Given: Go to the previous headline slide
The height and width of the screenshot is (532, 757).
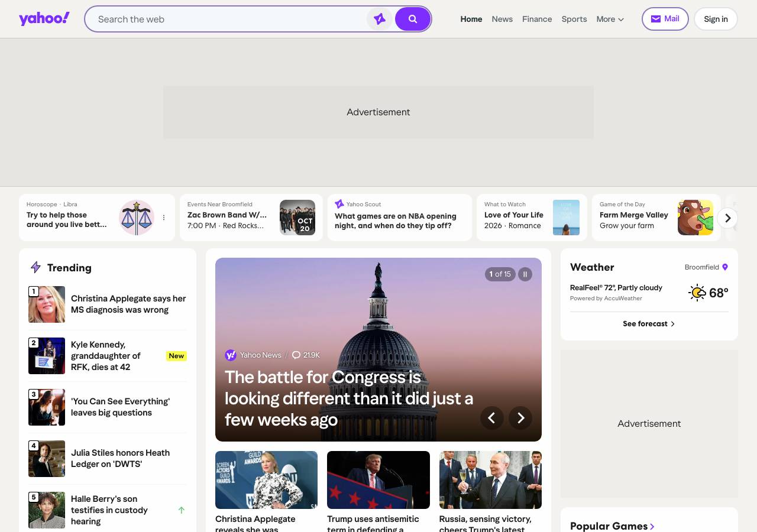Looking at the screenshot, I should tap(492, 418).
